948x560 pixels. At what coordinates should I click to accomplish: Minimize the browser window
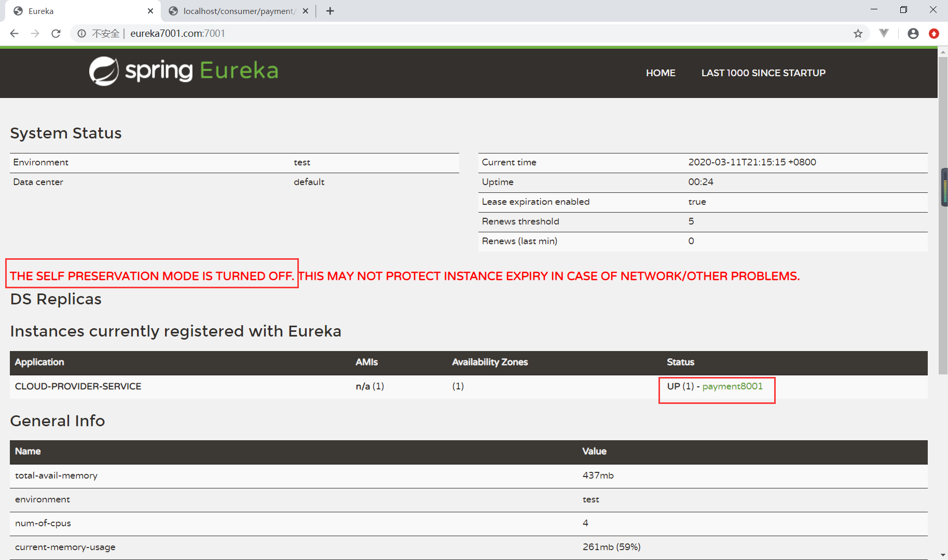(874, 10)
